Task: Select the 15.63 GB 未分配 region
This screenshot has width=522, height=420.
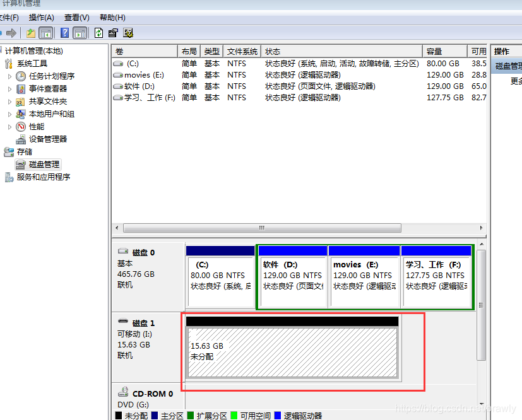Action: [x=292, y=348]
